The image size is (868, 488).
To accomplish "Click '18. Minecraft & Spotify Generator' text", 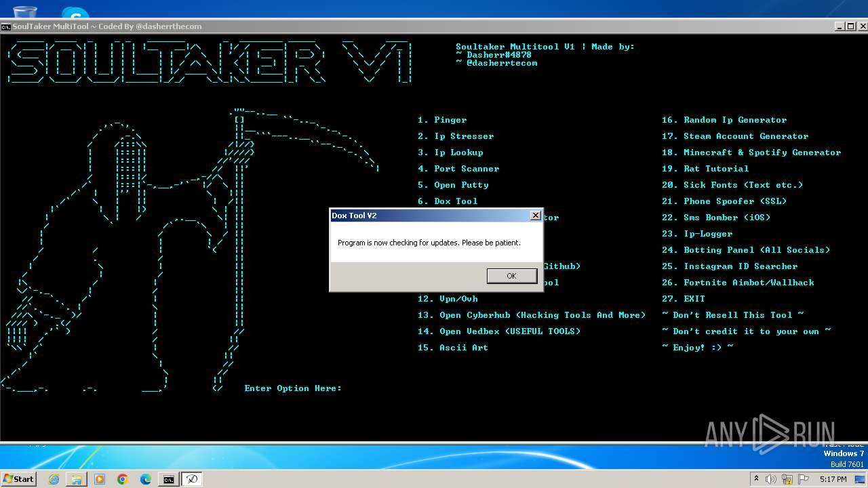I will (x=751, y=152).
